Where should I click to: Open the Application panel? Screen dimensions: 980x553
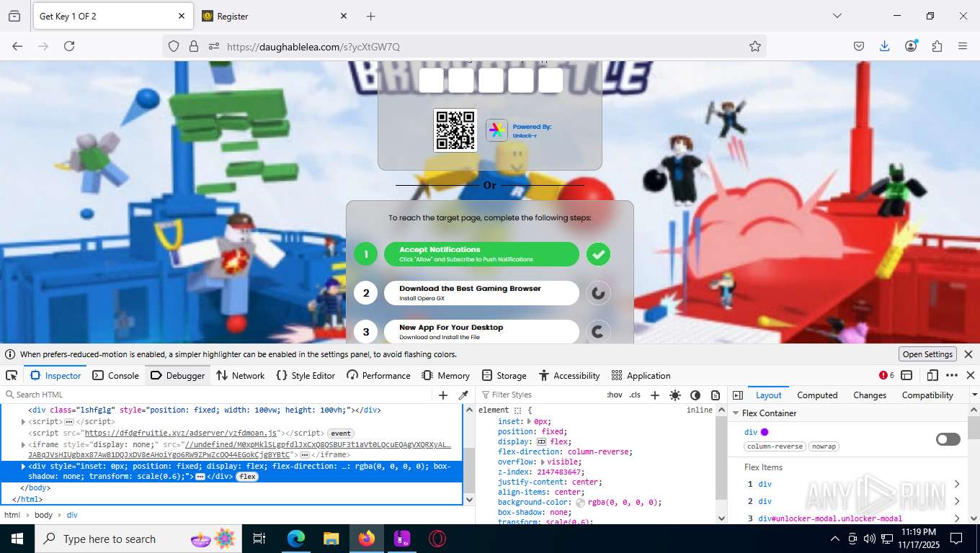[x=641, y=375]
